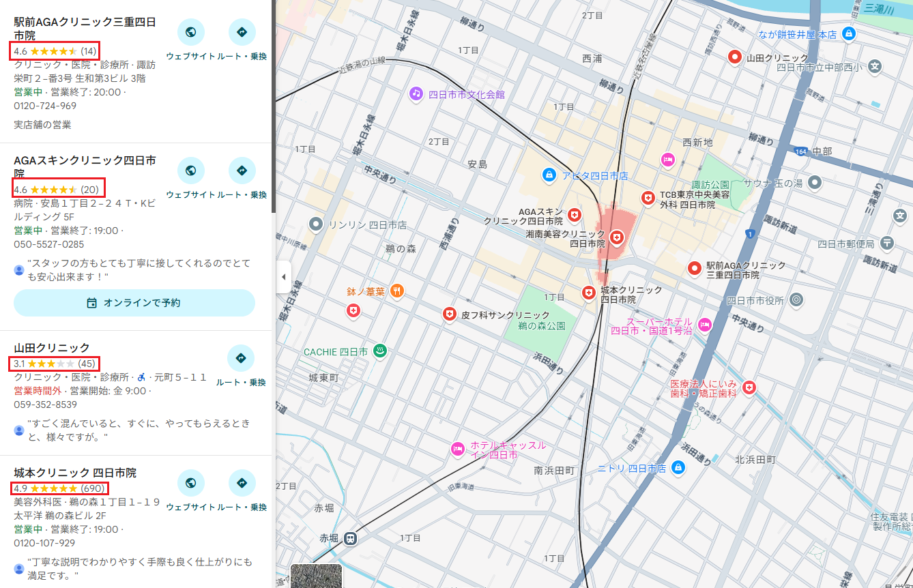Select 四日市郵便局 post office marker
Viewport: 913px width, 588px height.
(887, 243)
